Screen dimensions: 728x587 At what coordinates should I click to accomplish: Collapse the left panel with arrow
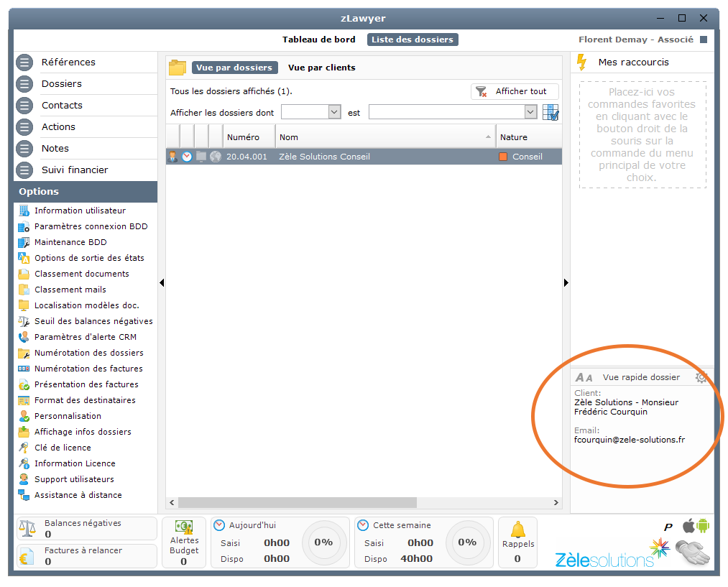pos(162,283)
